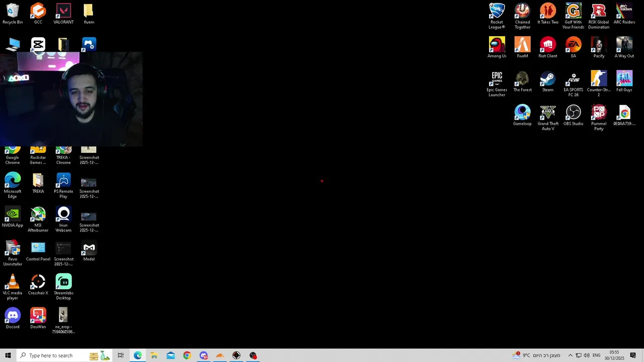Launch the Medal desktop shortcut
Screen dimensions: 644x362
(x=89, y=250)
